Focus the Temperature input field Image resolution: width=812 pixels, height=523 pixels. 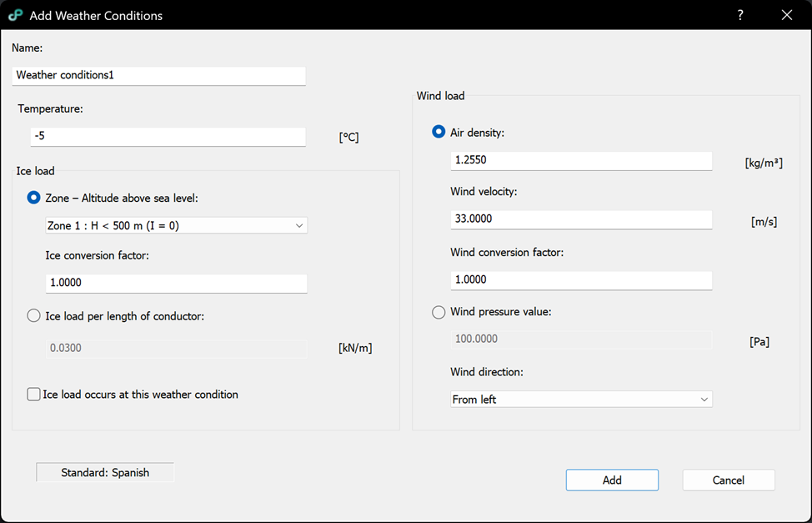(168, 136)
